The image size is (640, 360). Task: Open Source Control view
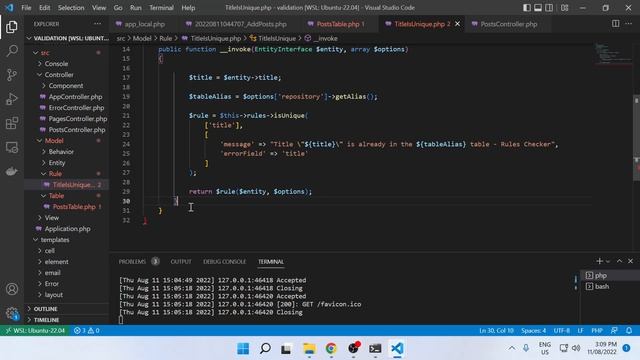[x=12, y=75]
